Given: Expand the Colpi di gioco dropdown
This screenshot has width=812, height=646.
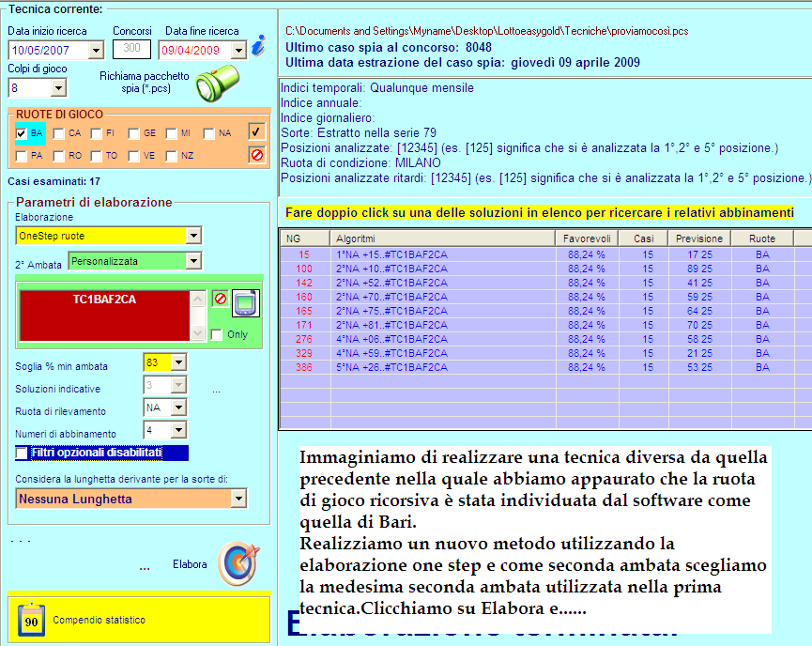Looking at the screenshot, I should (58, 88).
